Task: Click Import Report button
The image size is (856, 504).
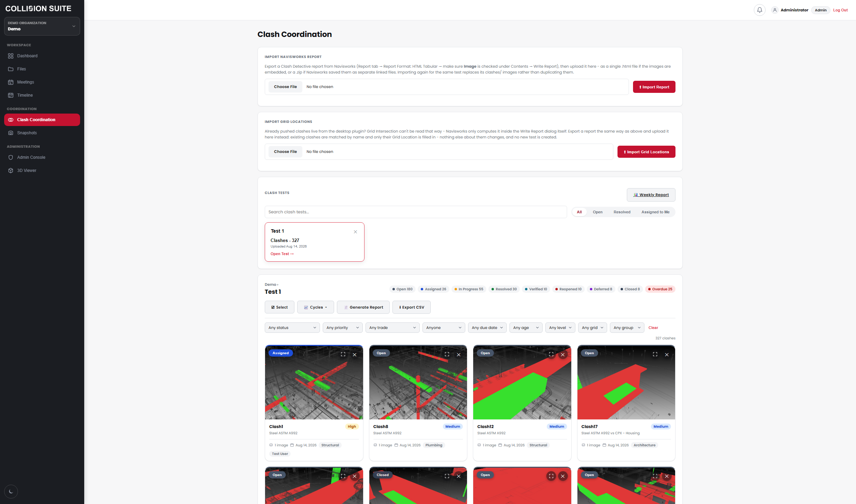Action: click(654, 87)
